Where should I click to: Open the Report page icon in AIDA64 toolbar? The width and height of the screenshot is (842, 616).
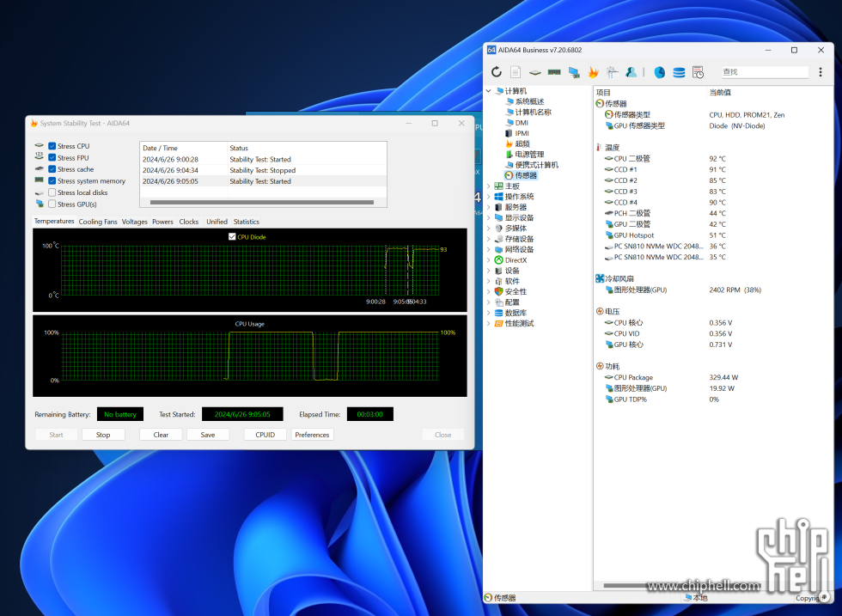(x=516, y=72)
